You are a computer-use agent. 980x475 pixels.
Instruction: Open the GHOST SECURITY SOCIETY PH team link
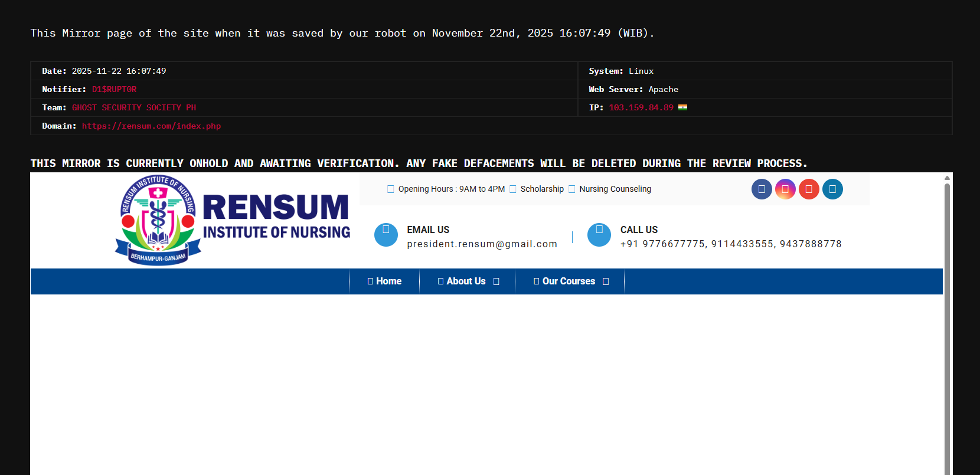click(x=134, y=107)
